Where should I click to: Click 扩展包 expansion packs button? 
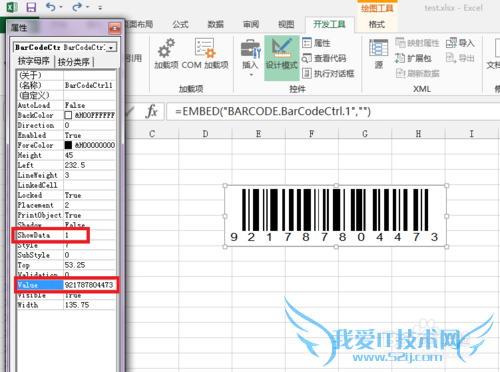pyautogui.click(x=413, y=58)
